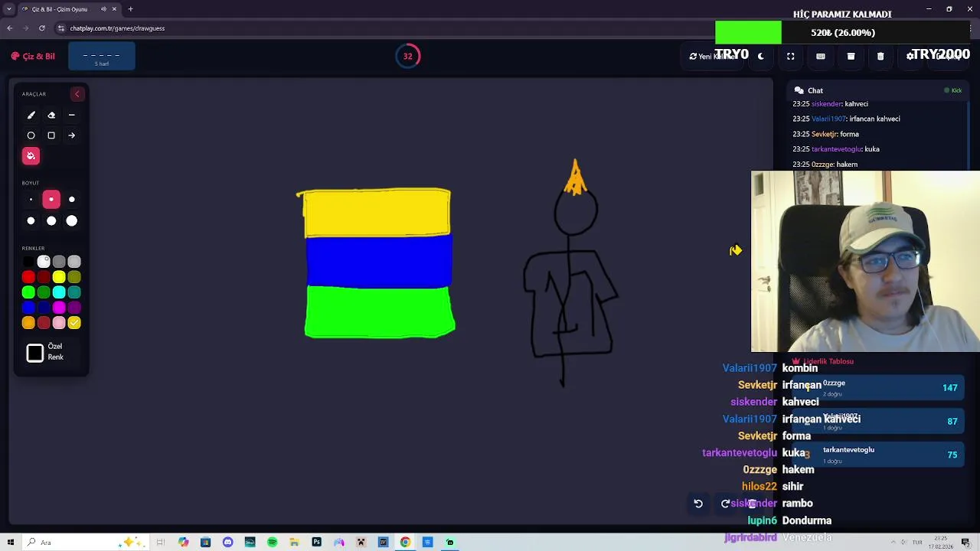Open the keyboard icon button
The image size is (980, 551).
click(820, 56)
